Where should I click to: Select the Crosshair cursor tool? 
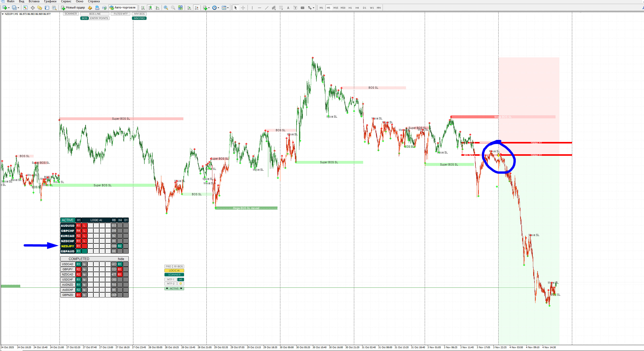coord(243,8)
